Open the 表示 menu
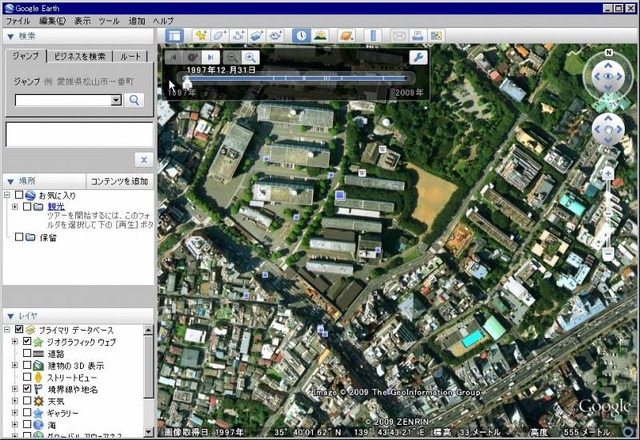 [x=82, y=21]
